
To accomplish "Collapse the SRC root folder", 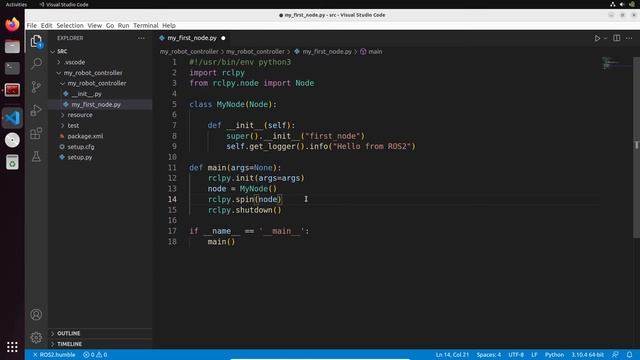I will point(100,51).
